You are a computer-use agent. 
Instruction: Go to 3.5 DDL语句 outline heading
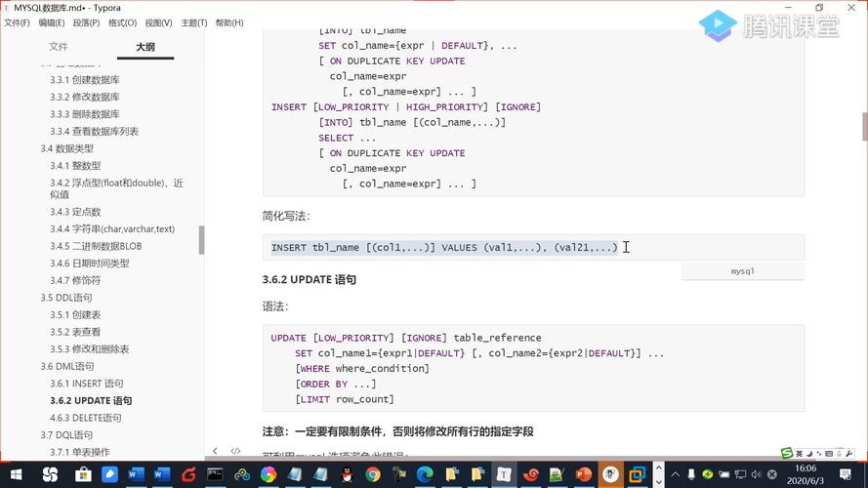point(65,297)
